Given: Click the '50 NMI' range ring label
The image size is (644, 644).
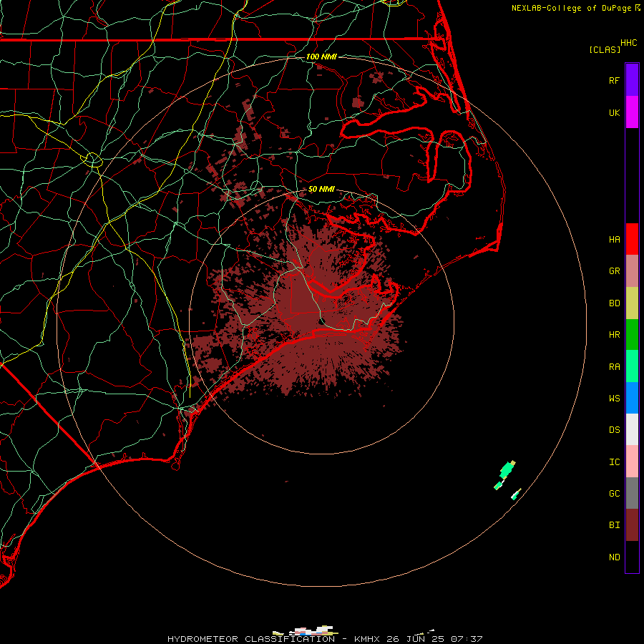Looking at the screenshot, I should (321, 189).
